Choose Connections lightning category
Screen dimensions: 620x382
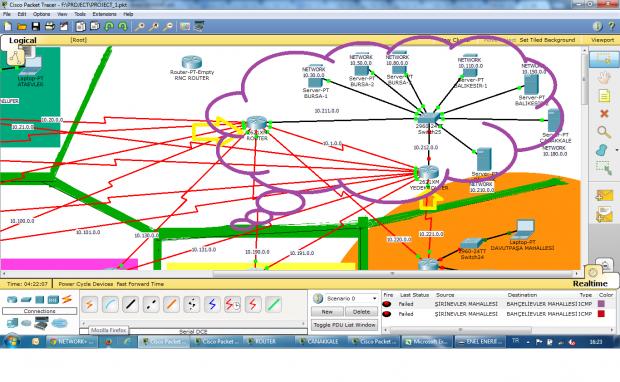click(x=67, y=299)
